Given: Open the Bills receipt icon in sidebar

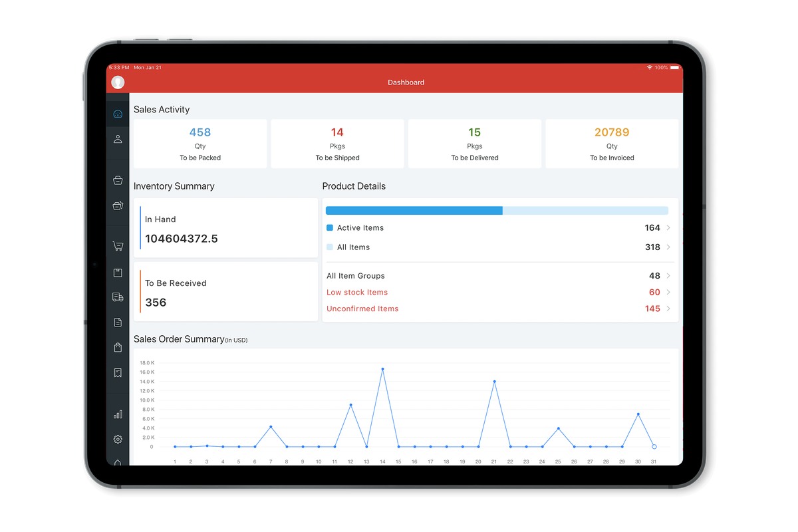Looking at the screenshot, I should tap(118, 373).
